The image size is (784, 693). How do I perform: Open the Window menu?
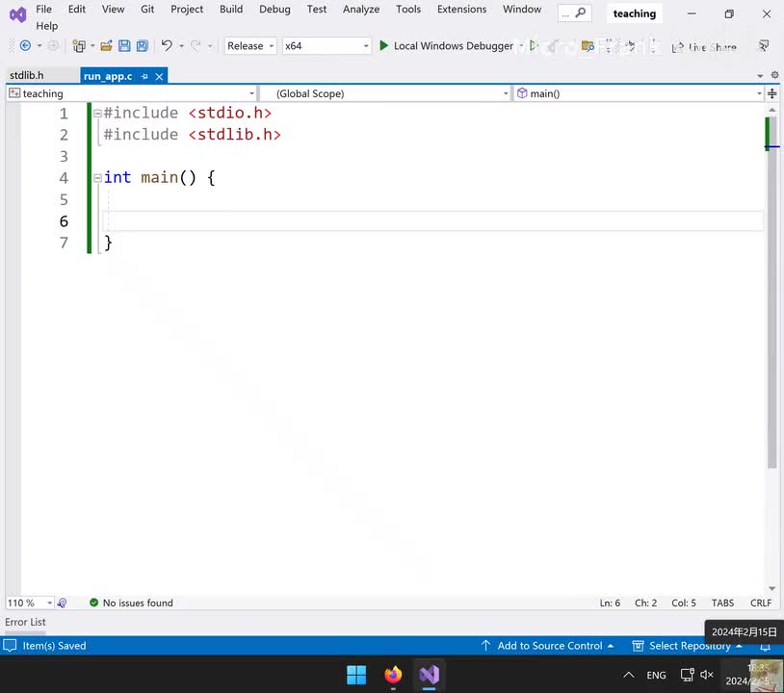click(522, 9)
